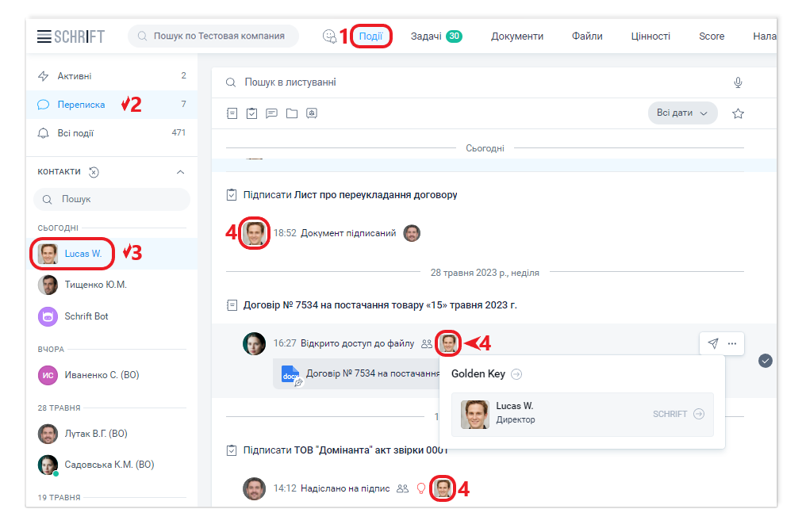Click the task icon beside Підписати Лист

point(232,195)
